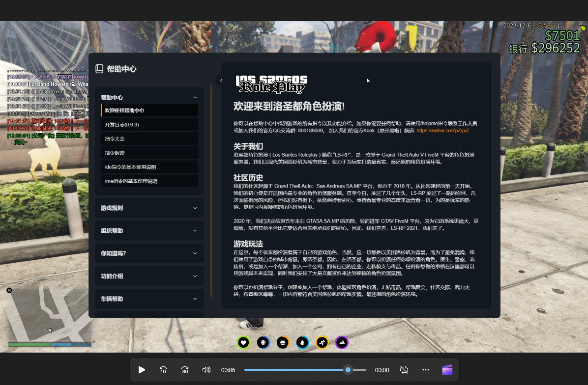
Task: Open more options in video player
Action: (426, 370)
